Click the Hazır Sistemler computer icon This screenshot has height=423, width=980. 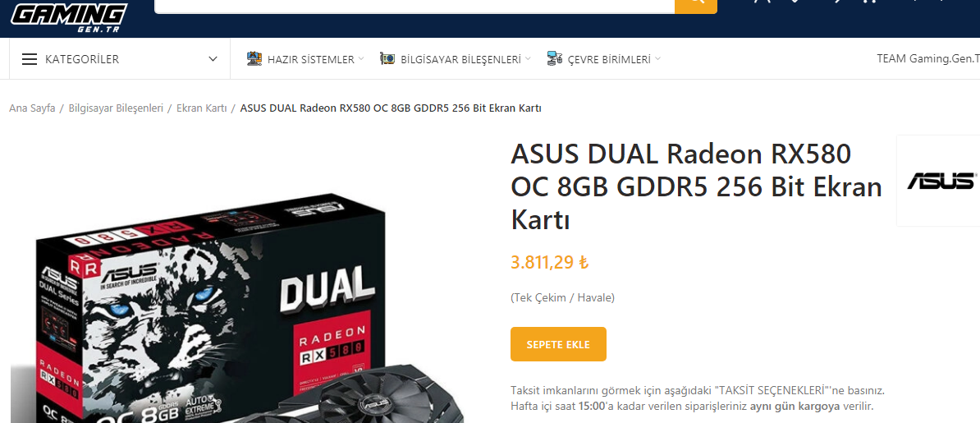point(254,59)
